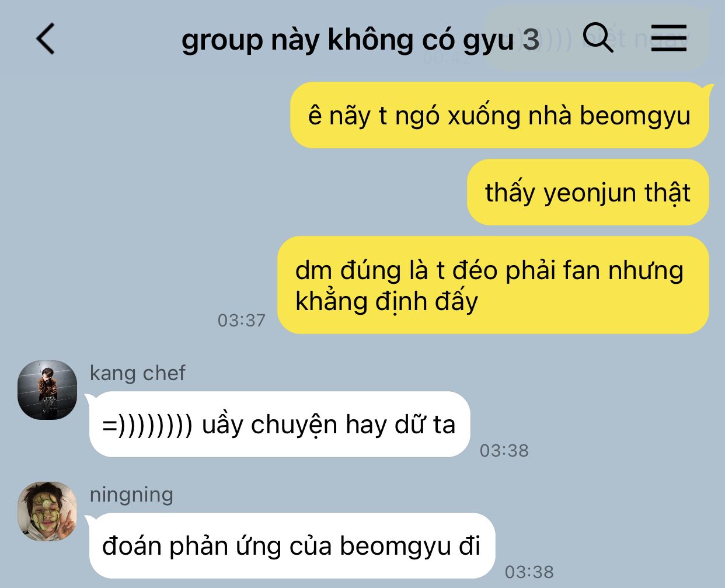
Task: Select ningning's "đoán phản ứng của beomgyu đi" bubble
Action: [x=292, y=545]
